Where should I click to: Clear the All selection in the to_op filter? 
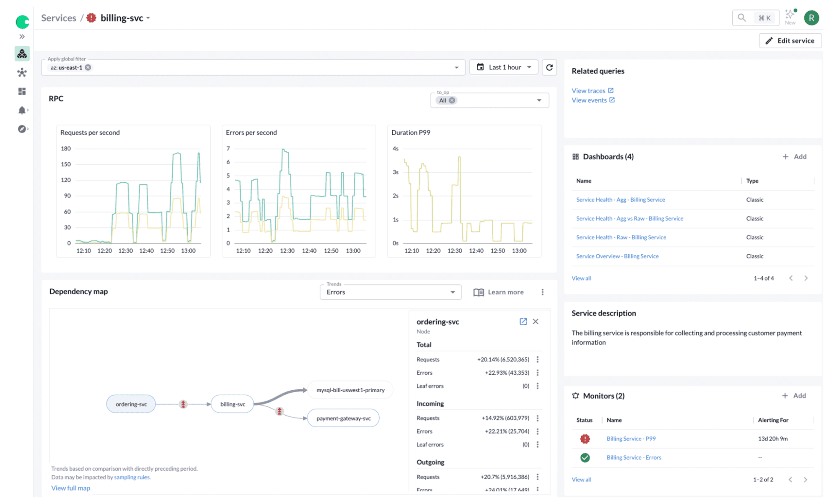click(453, 100)
